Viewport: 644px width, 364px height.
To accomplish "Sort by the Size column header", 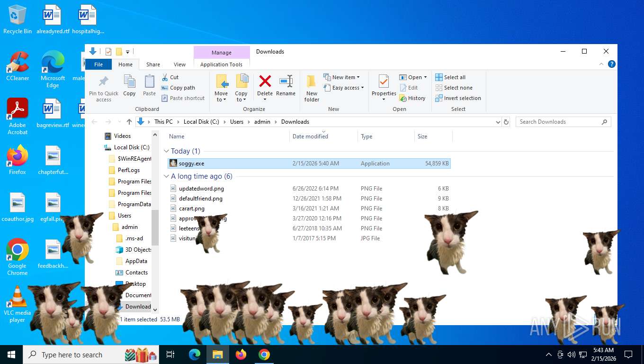I will (x=433, y=136).
